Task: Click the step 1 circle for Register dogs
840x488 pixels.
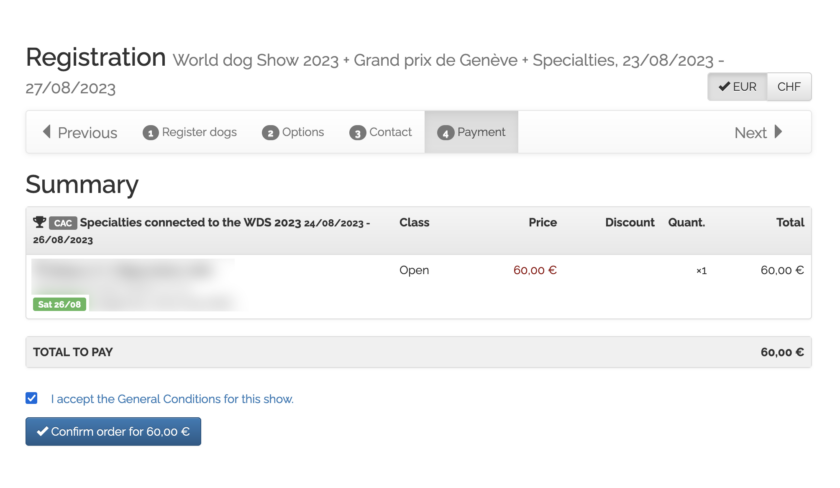Action: (151, 133)
